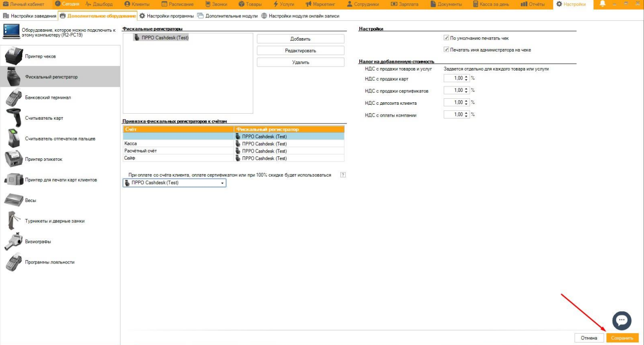Toggle print administrator name on receipt
644x345 pixels.
[x=447, y=50]
